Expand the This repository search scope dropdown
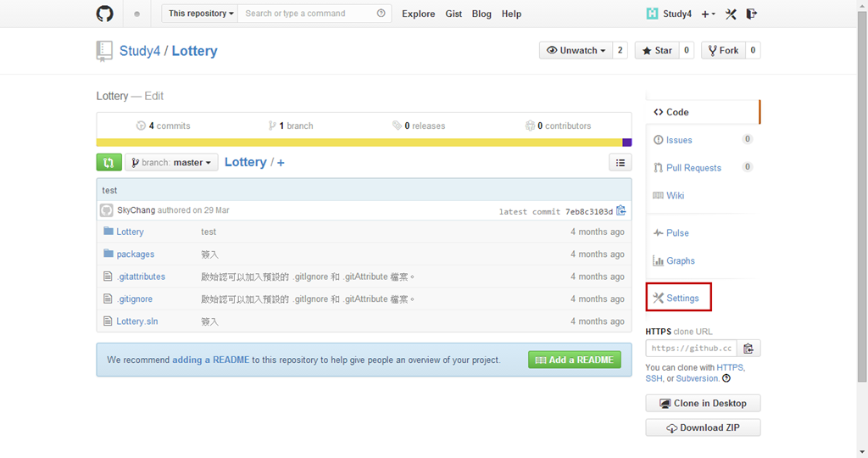The image size is (868, 458). (x=200, y=14)
